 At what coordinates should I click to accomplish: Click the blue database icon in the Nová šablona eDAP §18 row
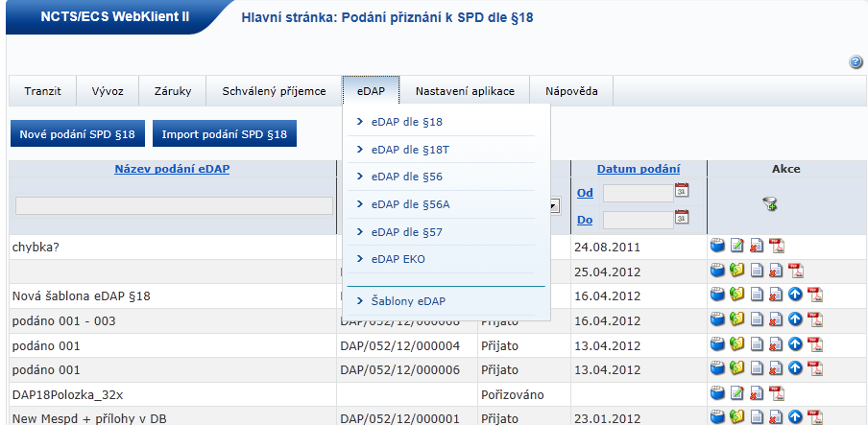click(717, 295)
